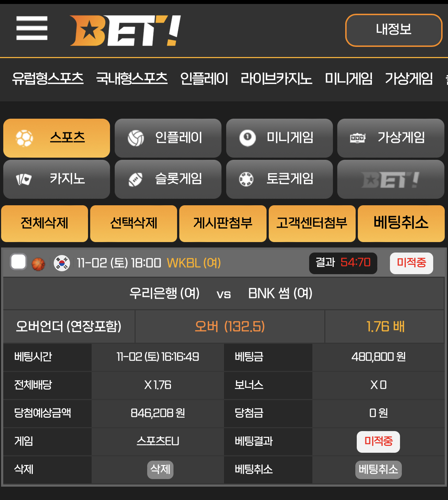Switch to 라이브카지노 tab
448x500 pixels.
[x=276, y=78]
